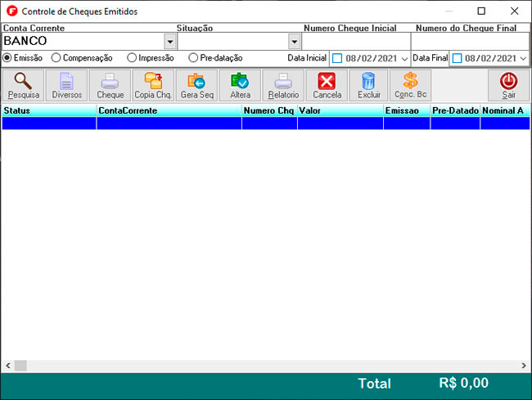The image size is (532, 400).
Task: Select the Impressão radio option
Action: 133,58
